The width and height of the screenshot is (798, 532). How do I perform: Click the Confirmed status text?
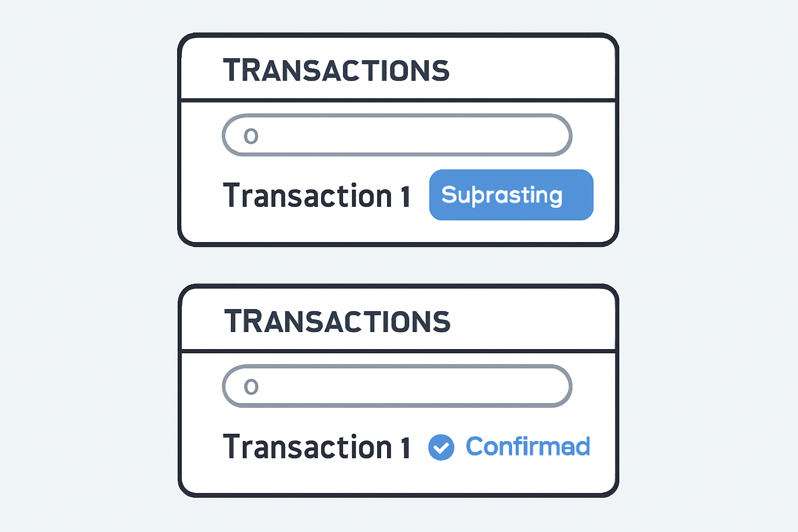pos(528,447)
